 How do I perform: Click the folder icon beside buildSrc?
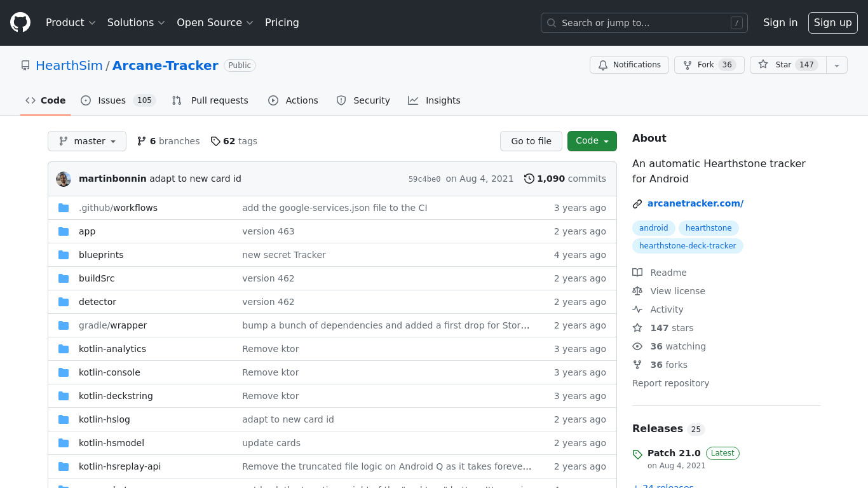pos(64,278)
